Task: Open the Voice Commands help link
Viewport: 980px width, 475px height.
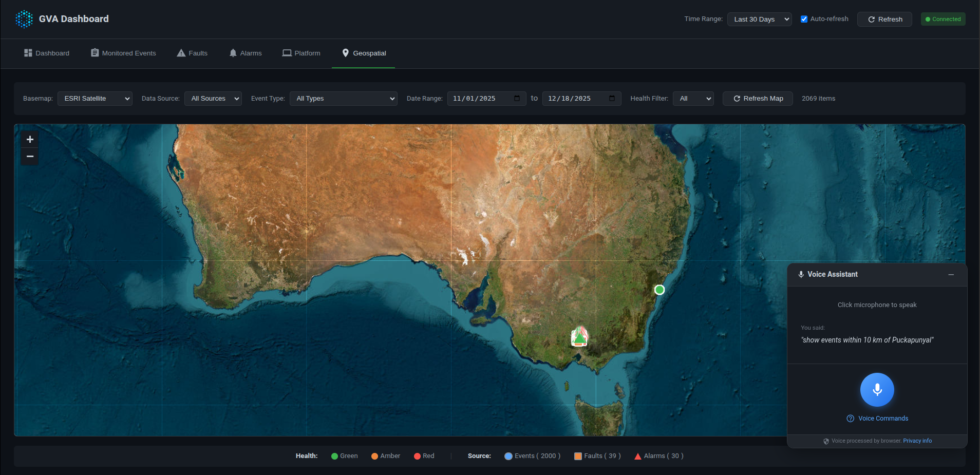Action: [x=882, y=419]
